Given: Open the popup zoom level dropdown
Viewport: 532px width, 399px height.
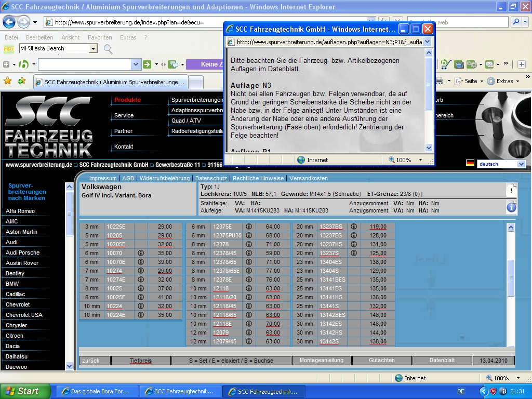Looking at the screenshot, I should pos(420,160).
